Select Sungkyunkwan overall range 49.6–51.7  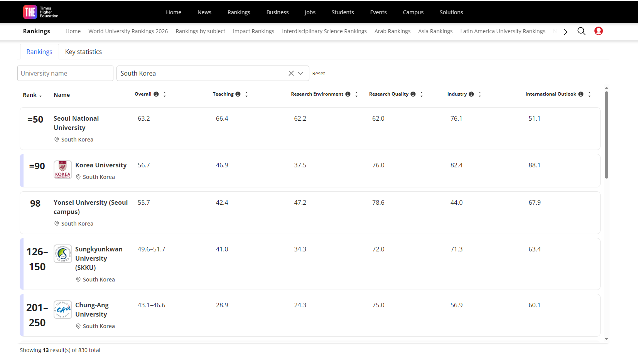tap(151, 249)
